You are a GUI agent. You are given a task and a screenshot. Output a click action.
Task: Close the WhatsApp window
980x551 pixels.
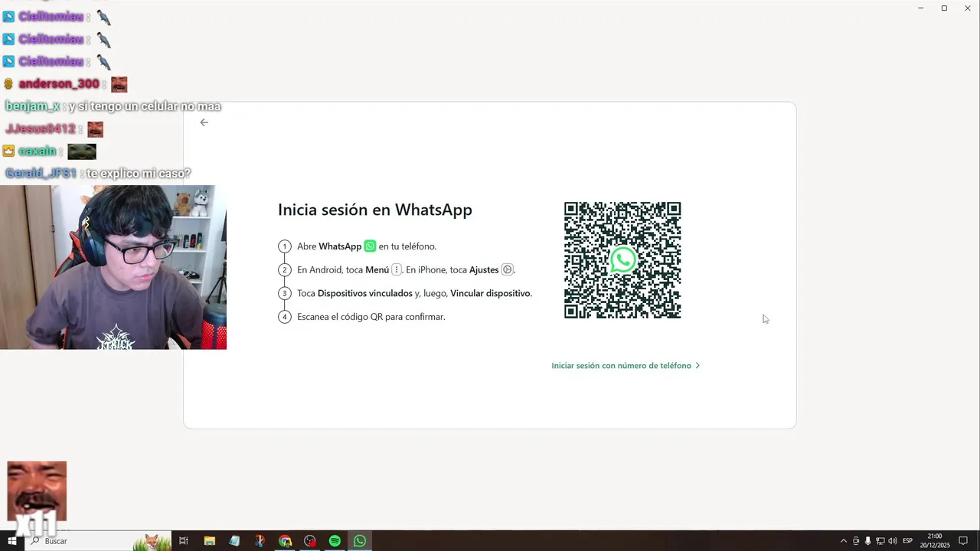(968, 8)
